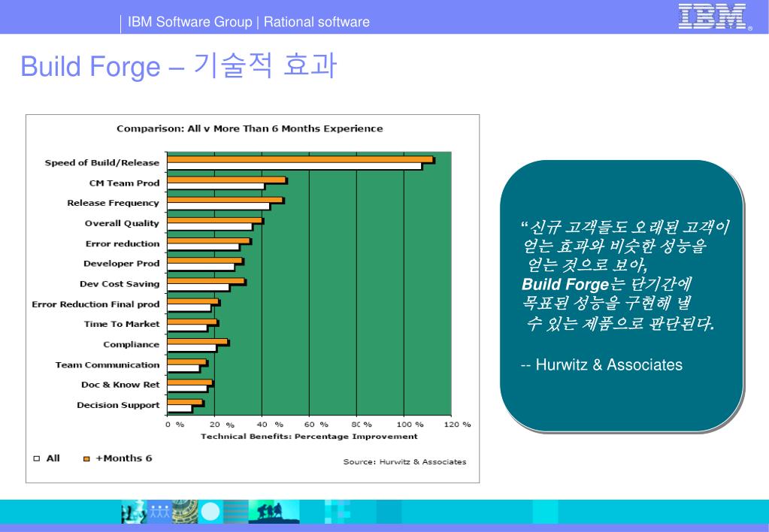
Task: Select the 'Time To Market' label
Action: (122, 324)
